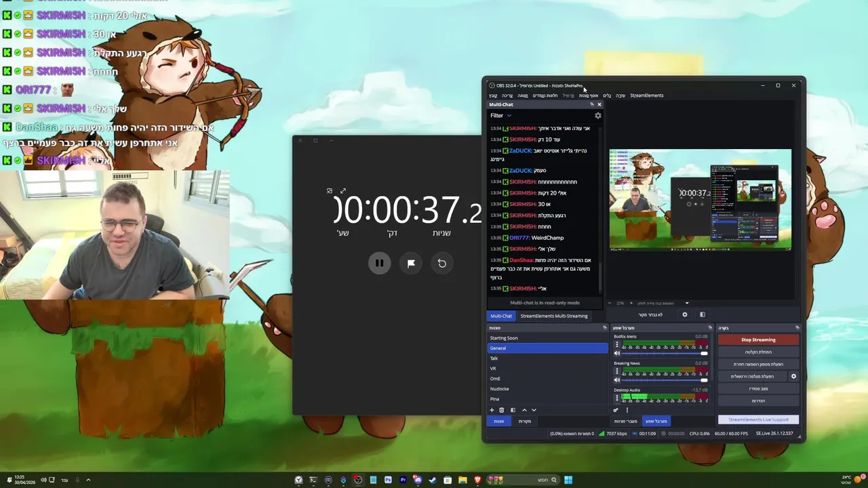The image size is (868, 488).
Task: Select the VR scene
Action: tap(548, 369)
